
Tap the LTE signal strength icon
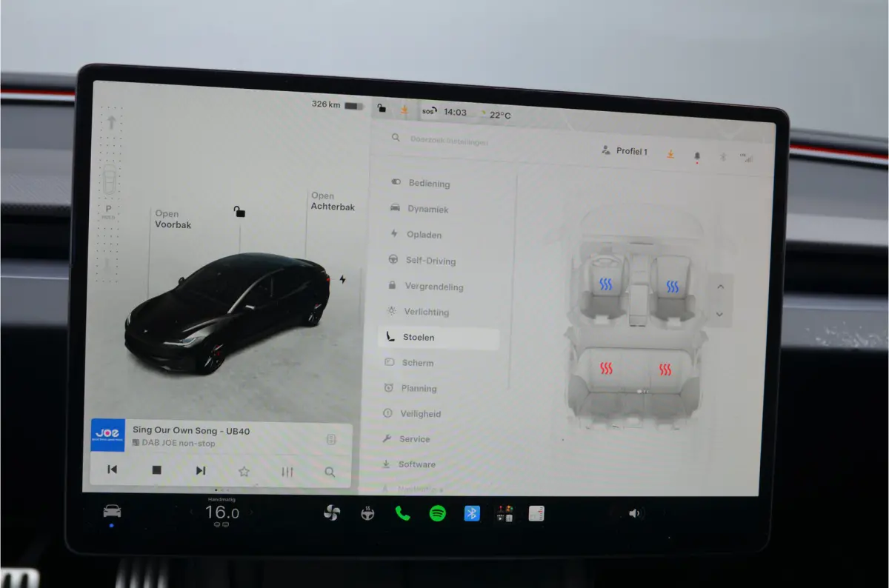[x=746, y=158]
